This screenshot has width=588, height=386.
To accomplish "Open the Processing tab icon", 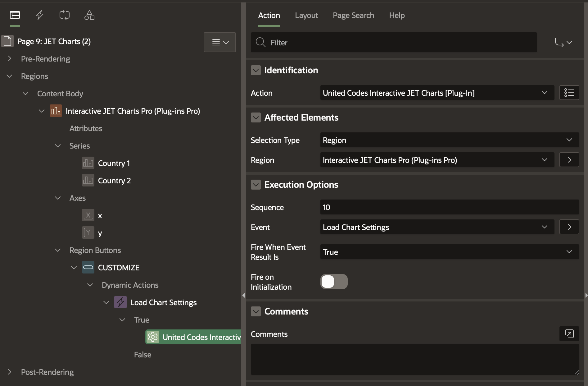I will (x=65, y=15).
